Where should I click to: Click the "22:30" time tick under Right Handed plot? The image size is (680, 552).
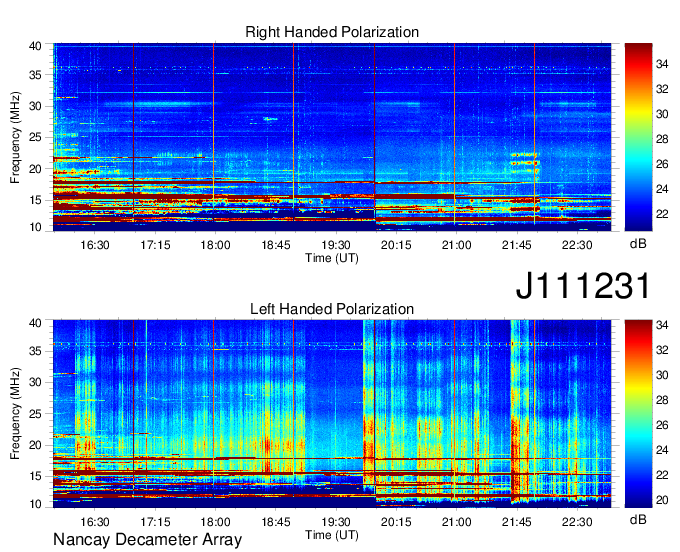click(x=577, y=245)
